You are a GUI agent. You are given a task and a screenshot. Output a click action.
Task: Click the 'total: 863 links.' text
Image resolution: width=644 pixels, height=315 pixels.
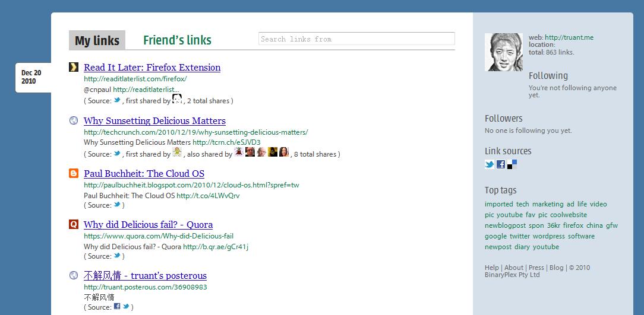click(x=551, y=52)
